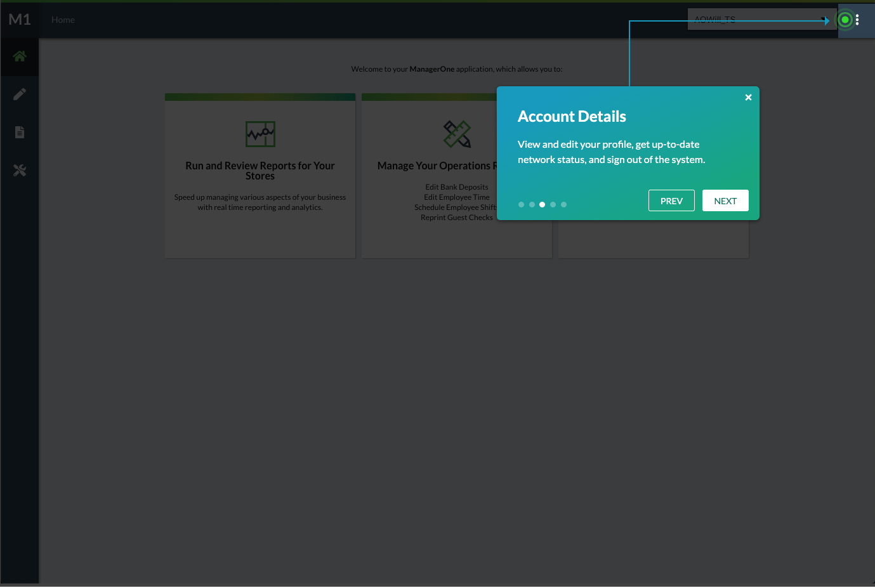Select the second tour step dot

point(532,204)
